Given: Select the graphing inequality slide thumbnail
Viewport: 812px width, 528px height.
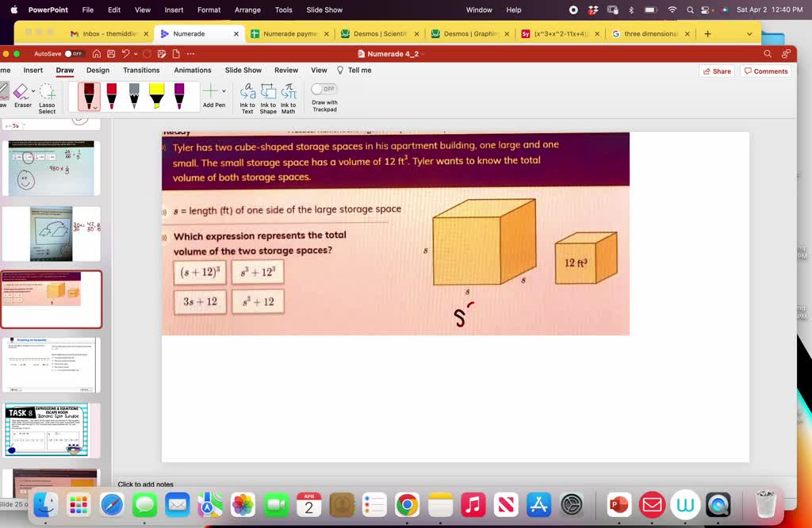Looking at the screenshot, I should (x=52, y=365).
